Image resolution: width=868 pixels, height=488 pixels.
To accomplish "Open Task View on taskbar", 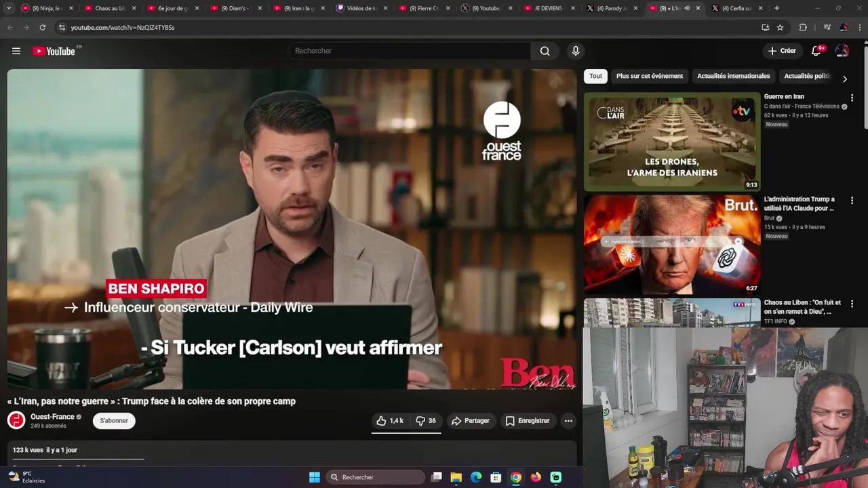I will point(437,477).
